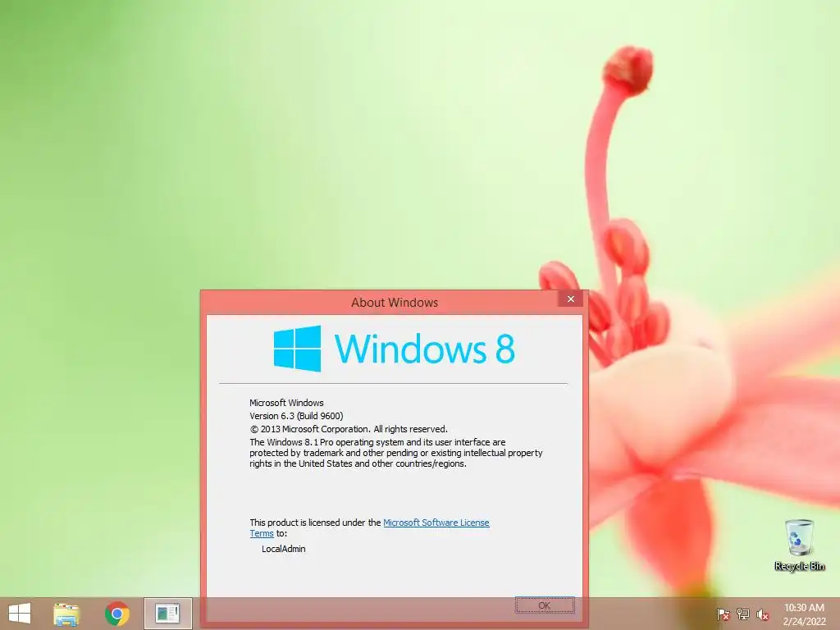
Task: Open the taskbar clock showing 10:30 AM
Action: [x=804, y=608]
